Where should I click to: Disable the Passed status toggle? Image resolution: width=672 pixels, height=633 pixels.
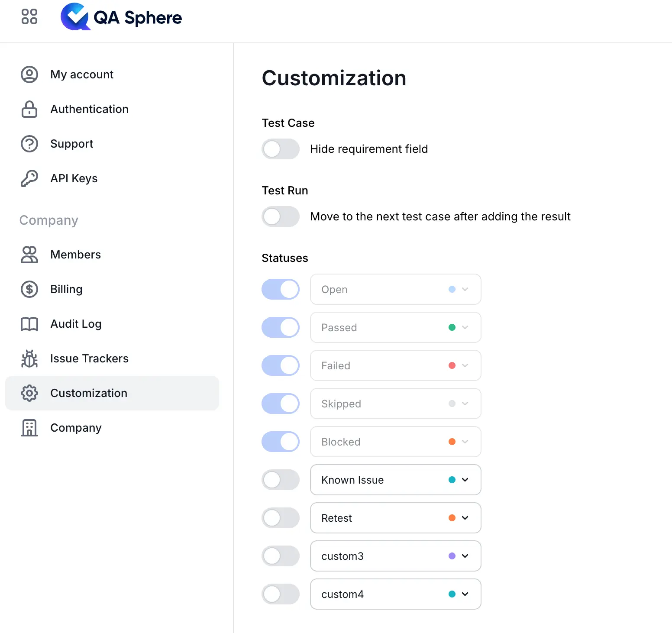tap(281, 327)
